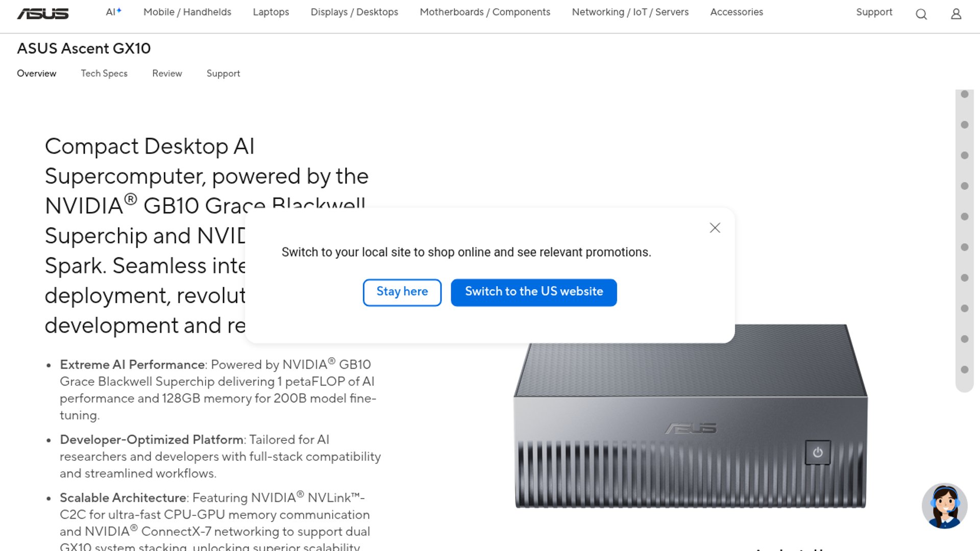Click the ASUS logo in header
This screenshot has height=551, width=980.
click(x=43, y=13)
